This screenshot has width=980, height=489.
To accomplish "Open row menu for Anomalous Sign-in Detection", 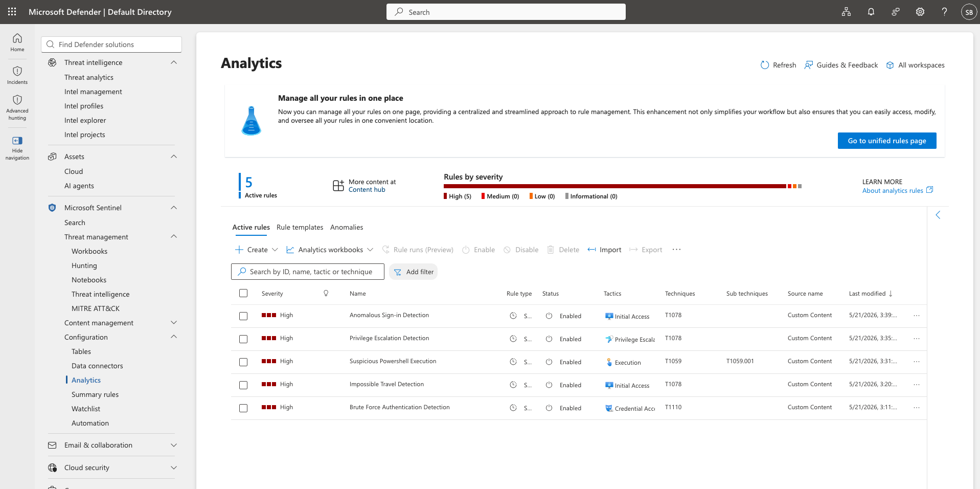I will coord(917,316).
